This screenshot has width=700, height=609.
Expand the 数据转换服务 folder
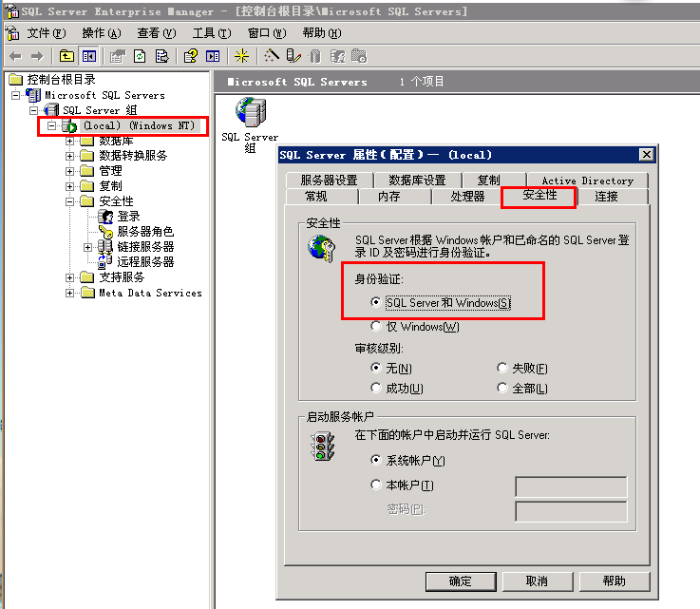(69, 156)
